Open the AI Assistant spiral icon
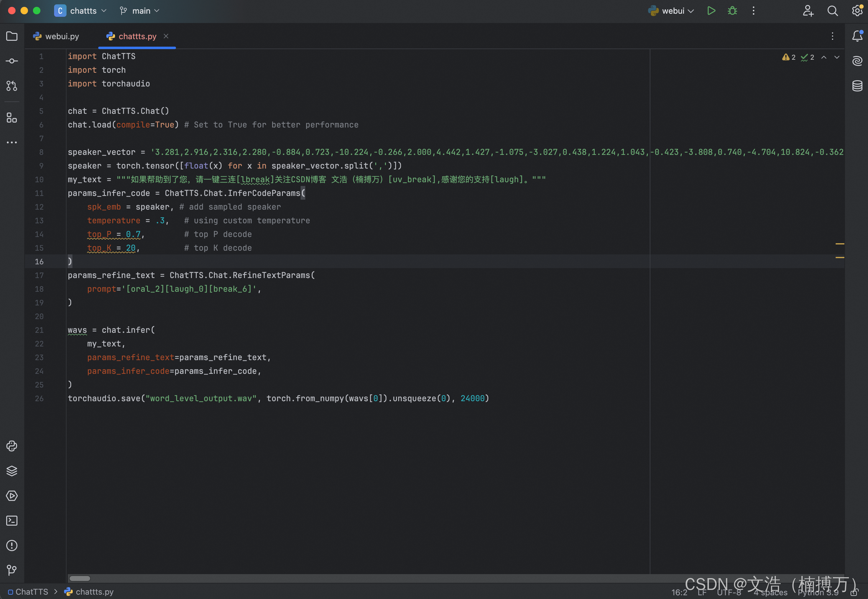This screenshot has height=599, width=868. [x=857, y=61]
